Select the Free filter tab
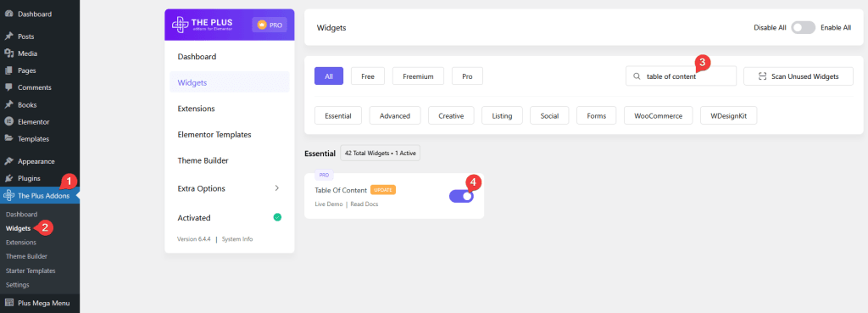Viewport: 868px width, 313px height. [368, 76]
